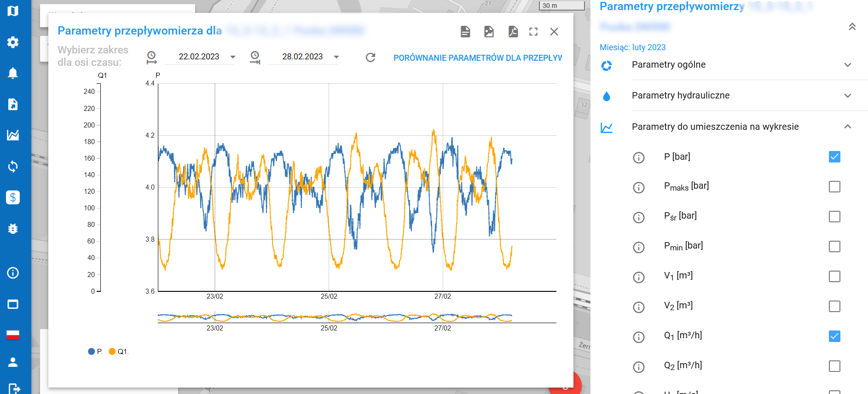This screenshot has width=868, height=394.
Task: Export chart as image file
Action: coord(489,31)
